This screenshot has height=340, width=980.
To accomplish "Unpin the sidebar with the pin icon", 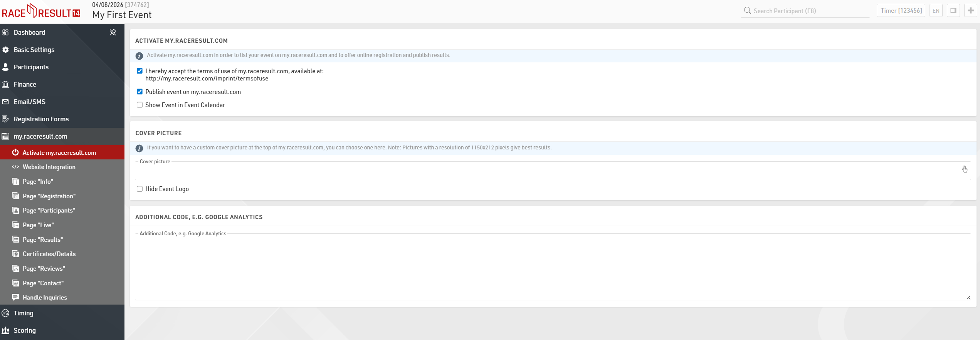I will tap(113, 32).
